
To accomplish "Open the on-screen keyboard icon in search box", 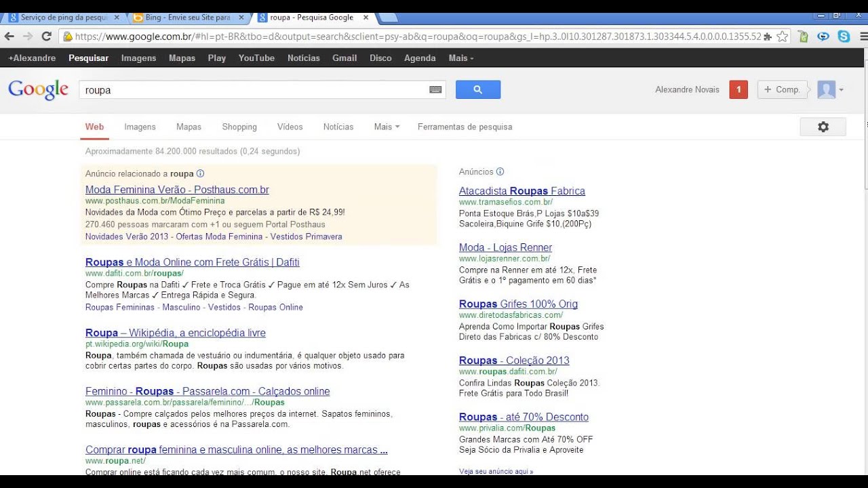I will coord(435,89).
